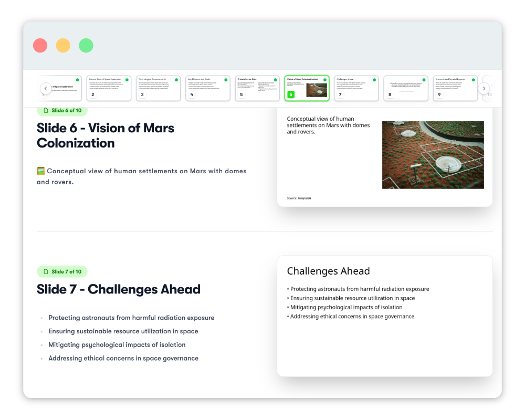
Task: Click the green traffic light circle in the title bar
Action: (86, 45)
